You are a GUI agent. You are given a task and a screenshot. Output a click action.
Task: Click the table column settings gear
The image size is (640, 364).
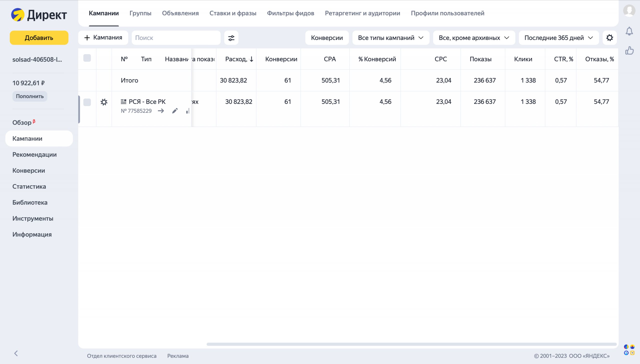609,38
